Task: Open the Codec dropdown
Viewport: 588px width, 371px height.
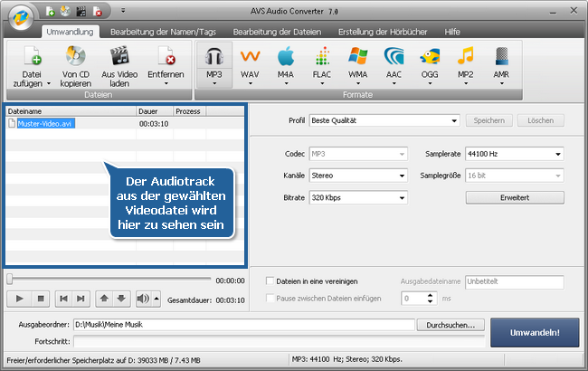Action: [x=358, y=154]
